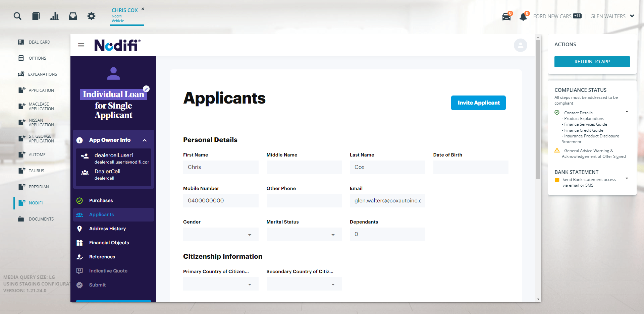Toggle the Nodifi hamburger menu
The height and width of the screenshot is (314, 644).
point(81,45)
